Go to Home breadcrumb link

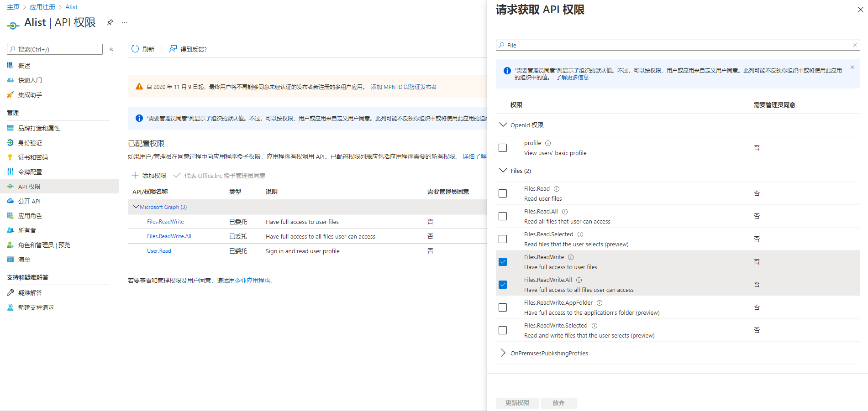[x=13, y=7]
